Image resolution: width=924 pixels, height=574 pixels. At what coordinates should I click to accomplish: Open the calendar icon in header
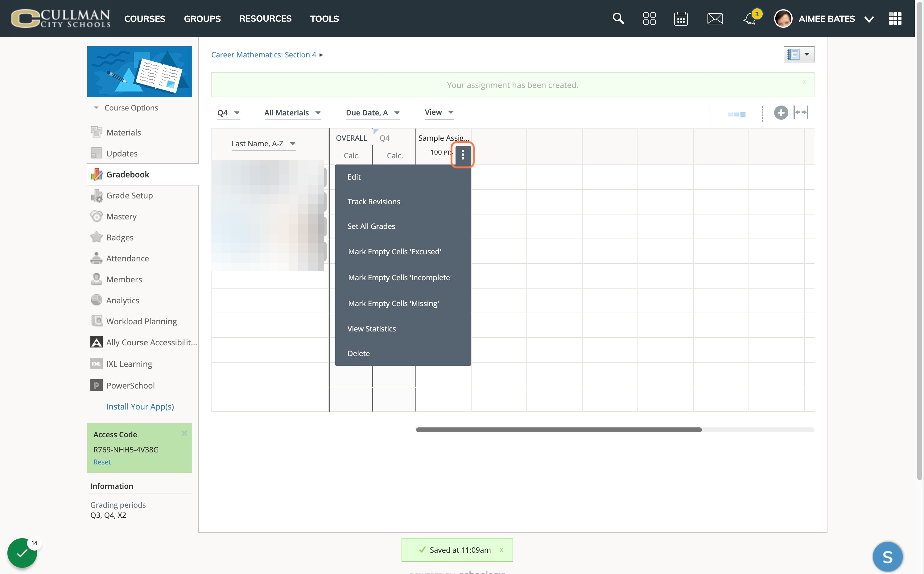[681, 19]
